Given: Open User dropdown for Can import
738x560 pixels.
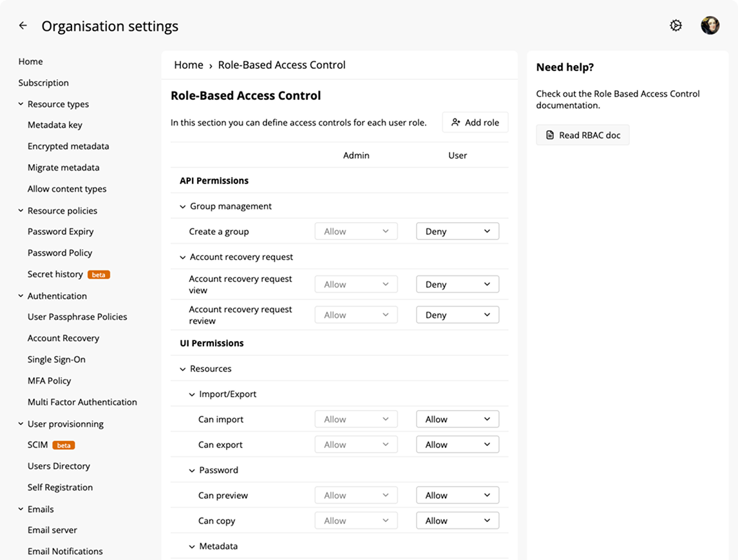Looking at the screenshot, I should tap(457, 419).
